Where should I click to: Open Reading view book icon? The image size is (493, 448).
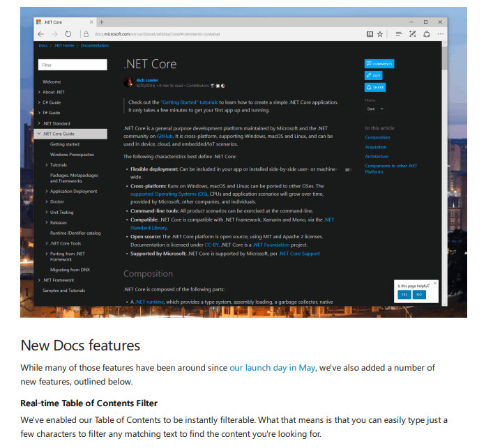[x=370, y=34]
